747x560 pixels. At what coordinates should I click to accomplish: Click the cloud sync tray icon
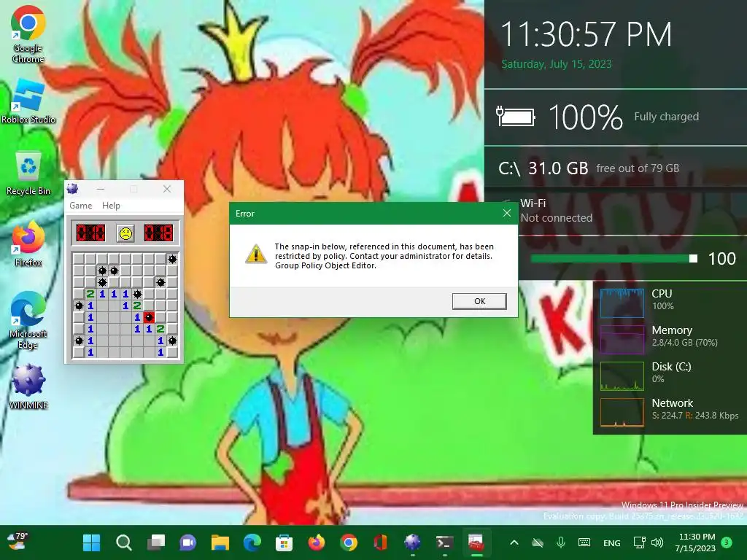click(538, 542)
